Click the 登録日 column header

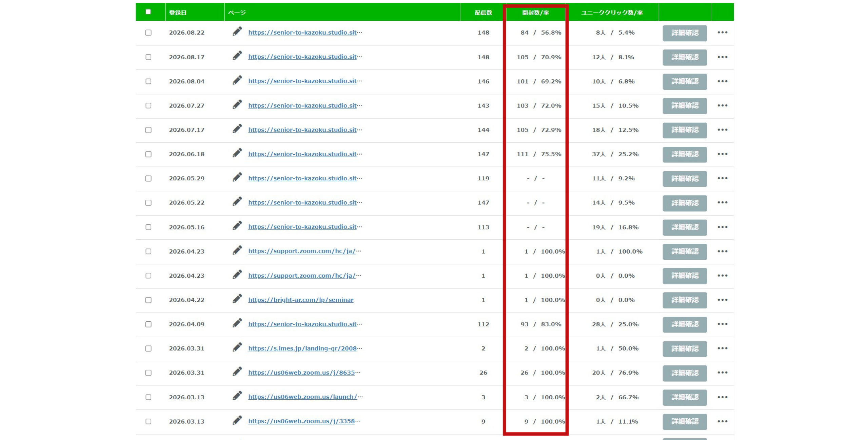178,13
